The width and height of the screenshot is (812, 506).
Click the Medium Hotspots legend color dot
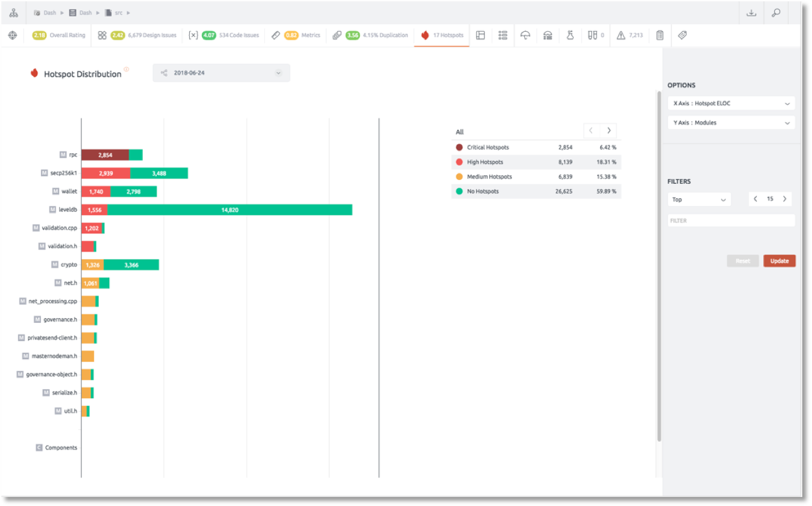459,177
